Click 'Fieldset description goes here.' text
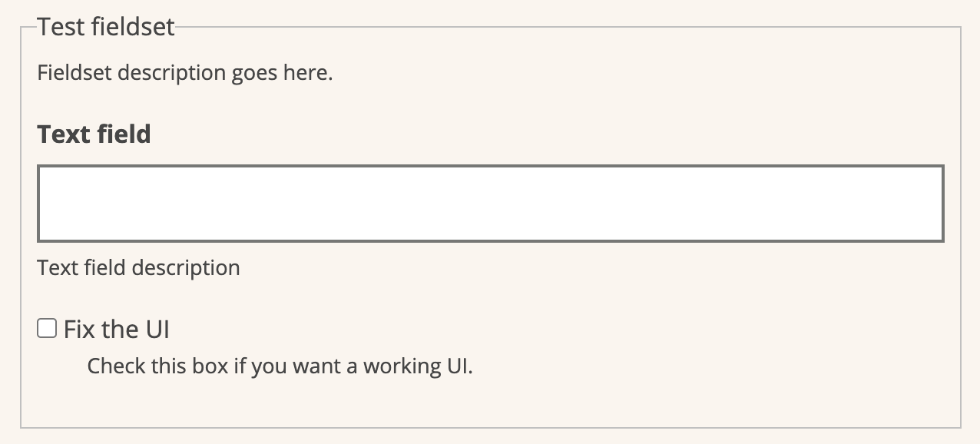This screenshot has width=980, height=444. tap(184, 74)
